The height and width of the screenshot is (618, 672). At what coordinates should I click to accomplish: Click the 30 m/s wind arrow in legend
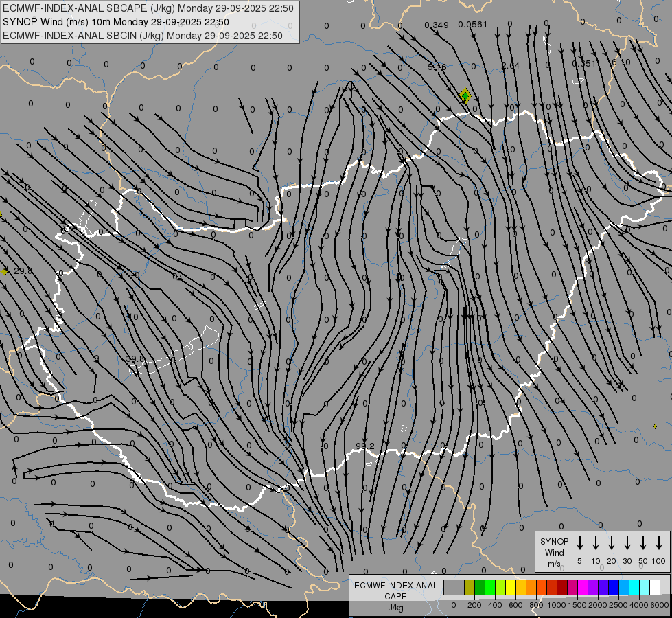(x=627, y=543)
